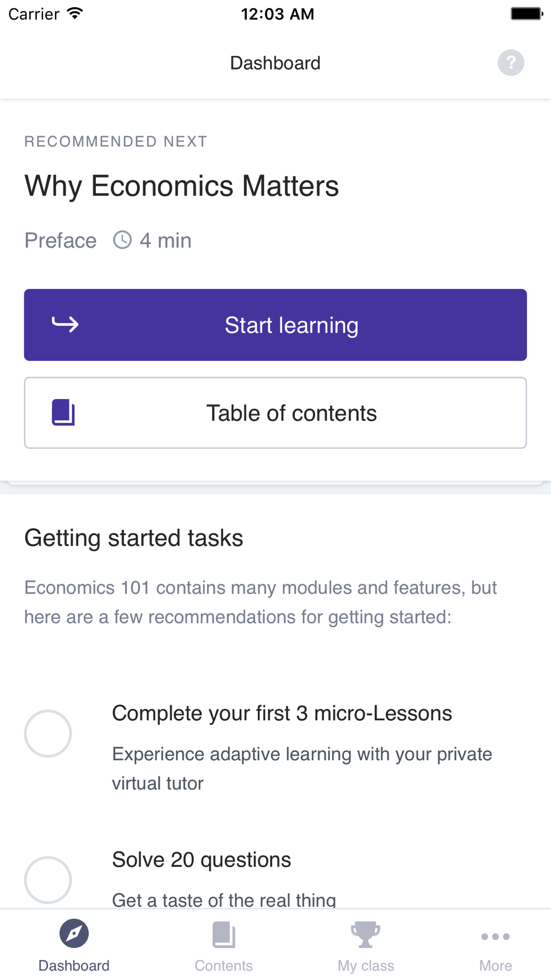Image resolution: width=551 pixels, height=980 pixels.
Task: Tap the book icon on Table of contents
Action: 63,412
